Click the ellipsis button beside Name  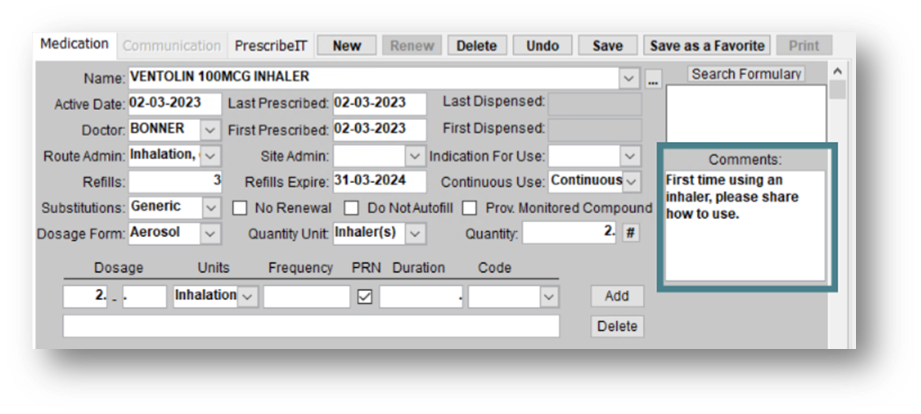point(653,78)
